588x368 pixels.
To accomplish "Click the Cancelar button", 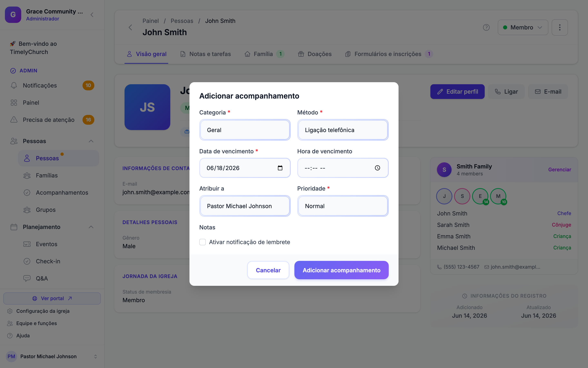I will (x=268, y=270).
